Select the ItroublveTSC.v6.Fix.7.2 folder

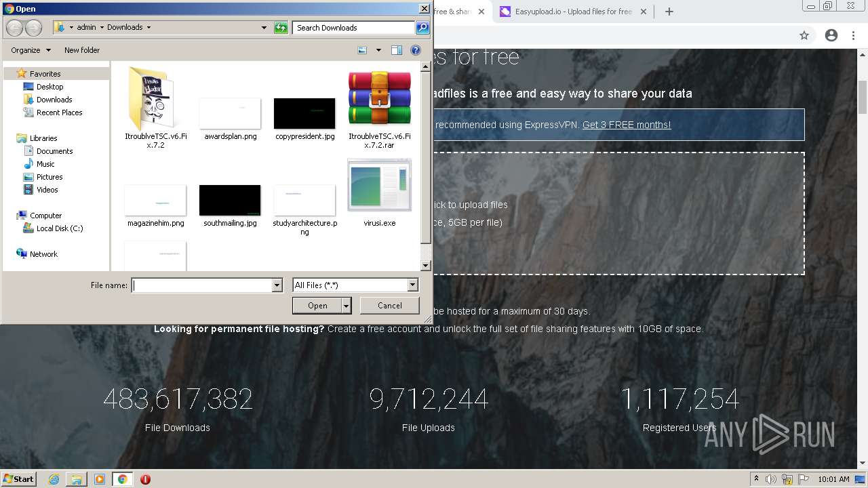155,108
